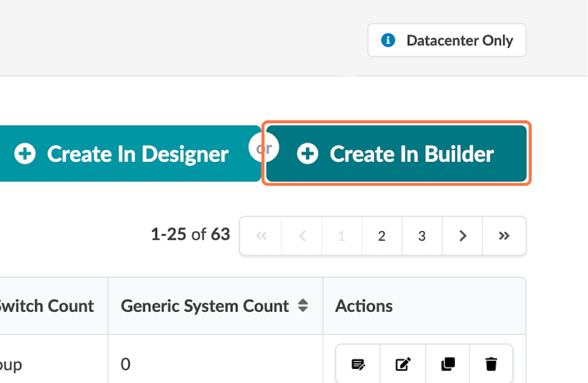Sort by Generic System Count arrows
The height and width of the screenshot is (383, 588).
[303, 306]
